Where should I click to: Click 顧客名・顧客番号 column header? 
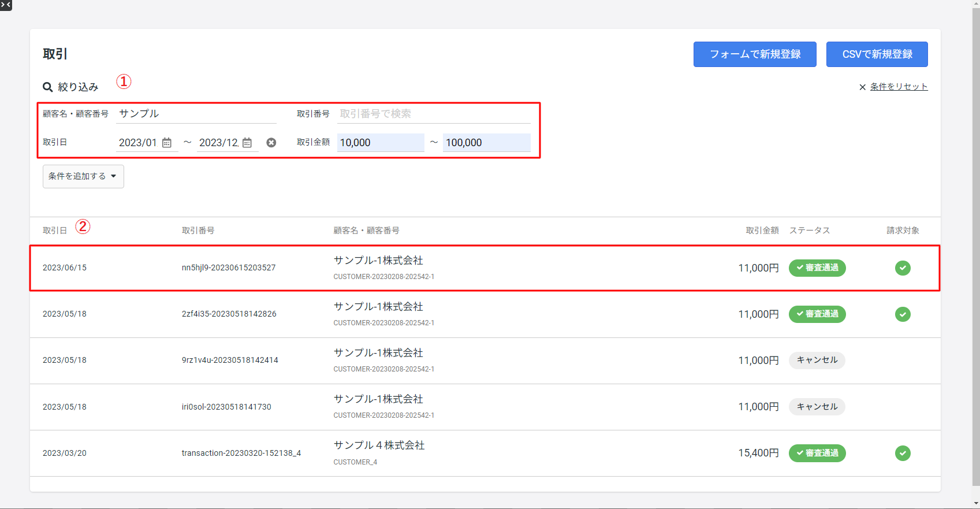(366, 231)
